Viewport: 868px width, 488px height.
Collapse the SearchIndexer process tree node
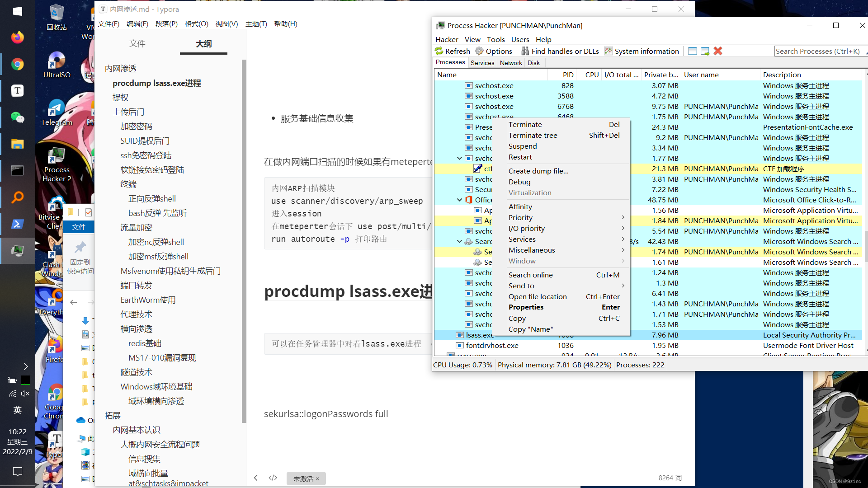click(x=459, y=241)
